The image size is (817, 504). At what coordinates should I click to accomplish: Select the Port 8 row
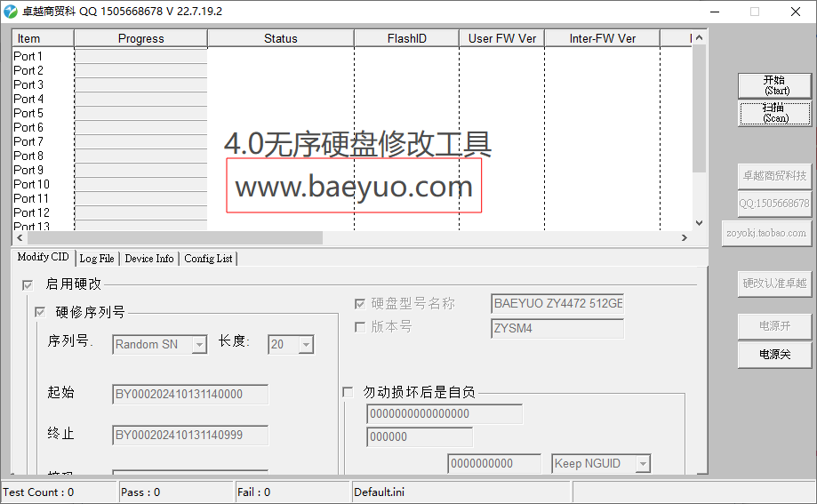coord(28,156)
